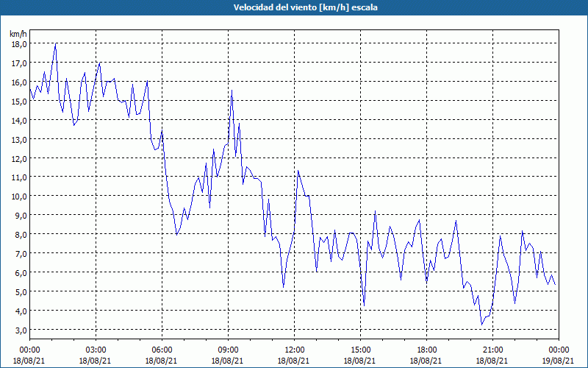Click the 8,0 y-axis value
The height and width of the screenshot is (368, 588).
tap(21, 235)
